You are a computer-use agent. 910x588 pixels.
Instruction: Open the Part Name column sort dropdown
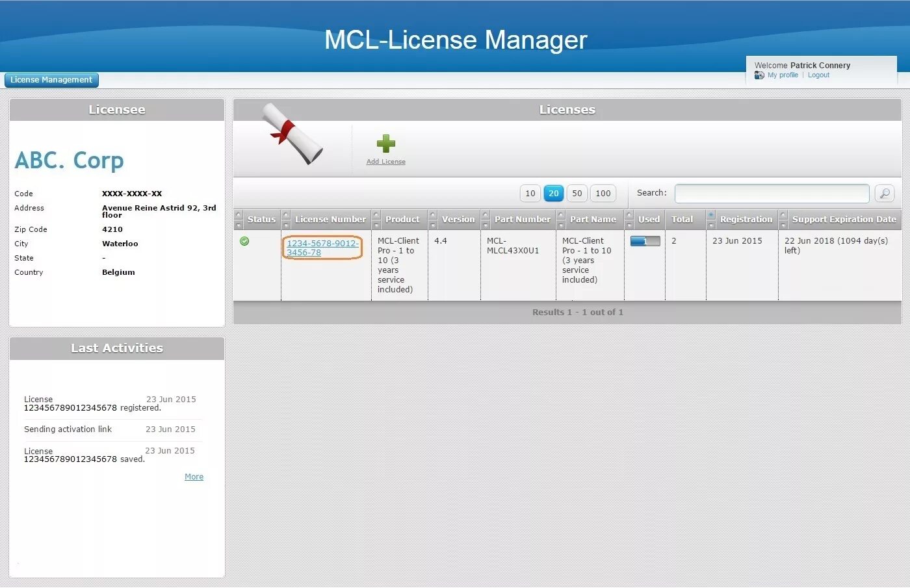pos(560,219)
